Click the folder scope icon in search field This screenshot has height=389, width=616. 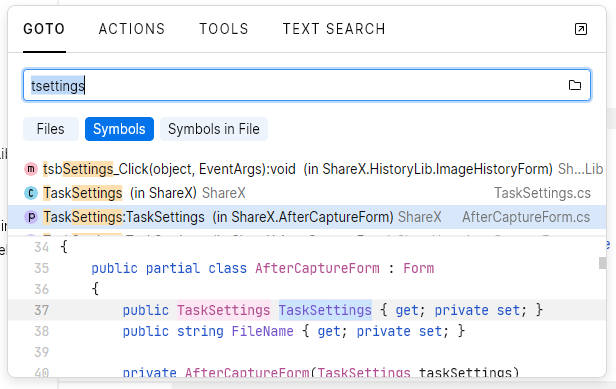[575, 85]
